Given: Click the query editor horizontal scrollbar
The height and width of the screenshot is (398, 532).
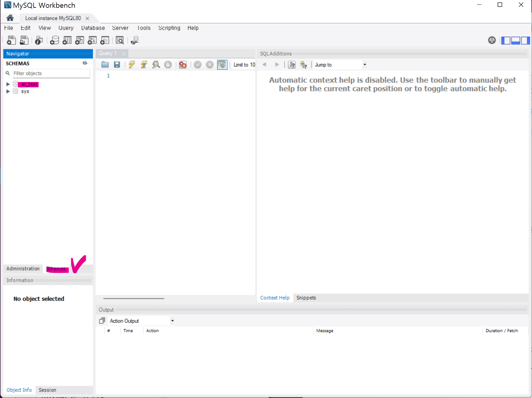Looking at the screenshot, I should click(134, 298).
